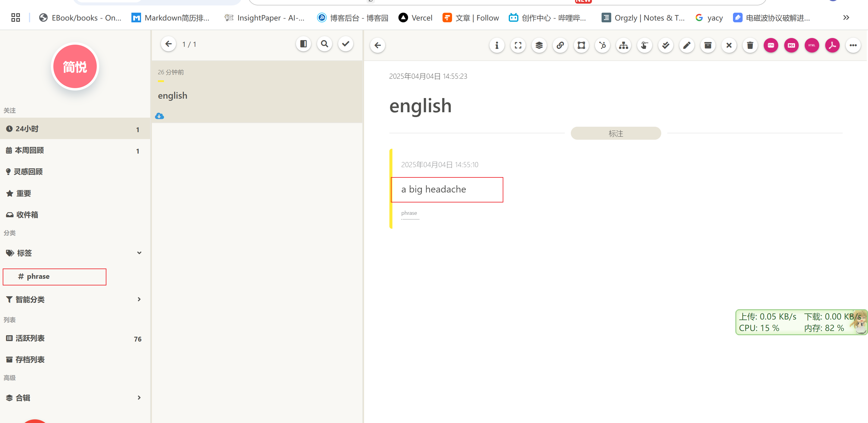Click the english article title heading

(420, 106)
